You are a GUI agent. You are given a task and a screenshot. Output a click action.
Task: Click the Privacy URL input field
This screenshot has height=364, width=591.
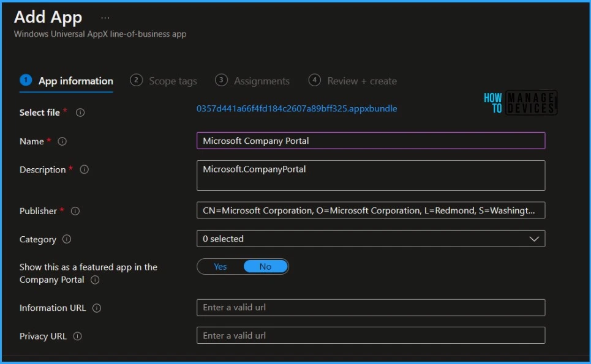371,336
